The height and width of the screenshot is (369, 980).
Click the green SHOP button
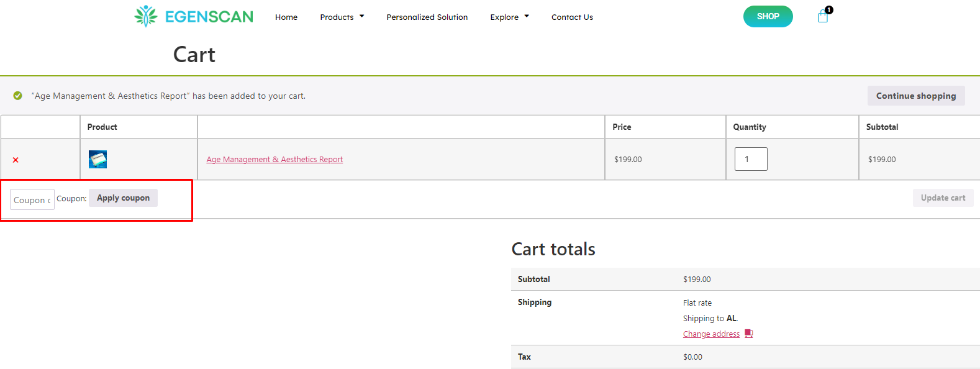(x=768, y=16)
